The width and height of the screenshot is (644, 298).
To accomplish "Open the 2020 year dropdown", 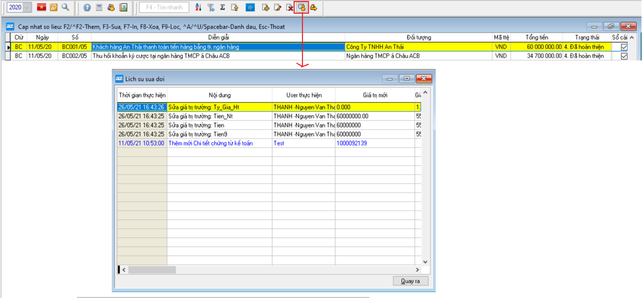I will point(27,7).
